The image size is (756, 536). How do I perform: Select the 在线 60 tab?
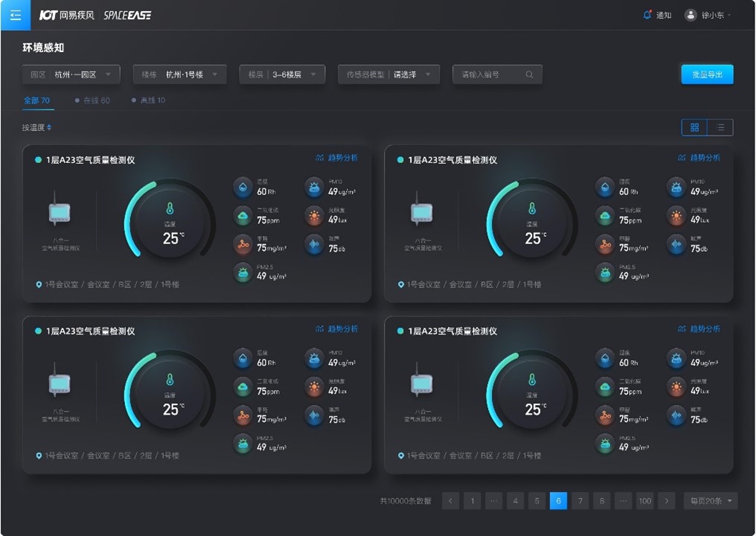pos(92,100)
